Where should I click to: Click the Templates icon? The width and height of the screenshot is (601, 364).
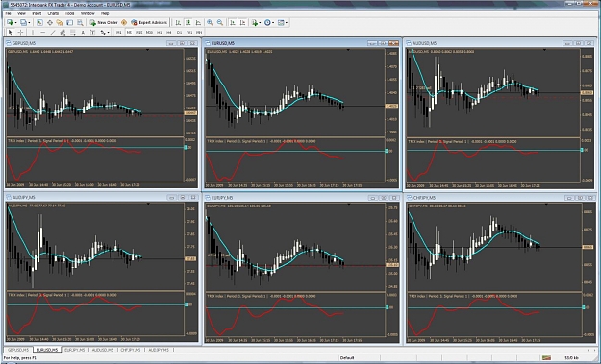click(x=281, y=23)
